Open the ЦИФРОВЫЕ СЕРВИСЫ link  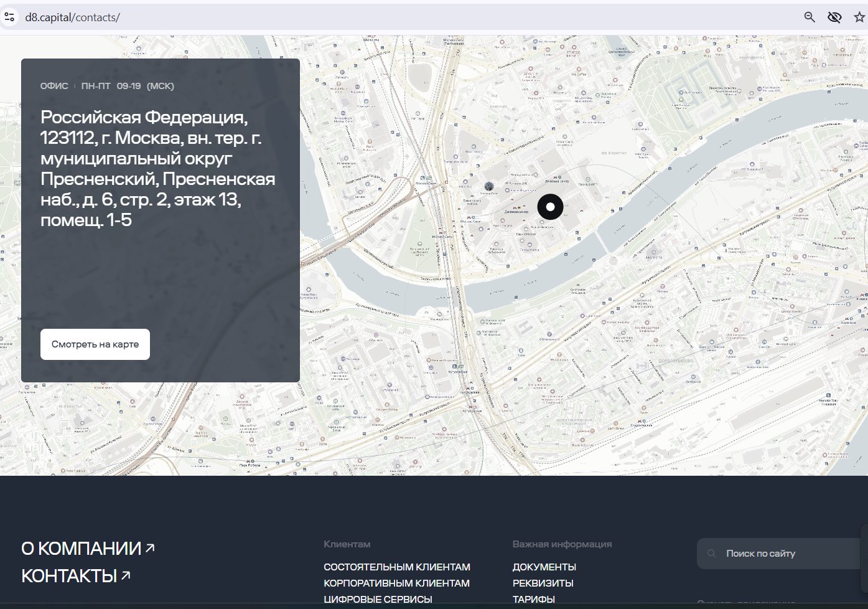378,599
